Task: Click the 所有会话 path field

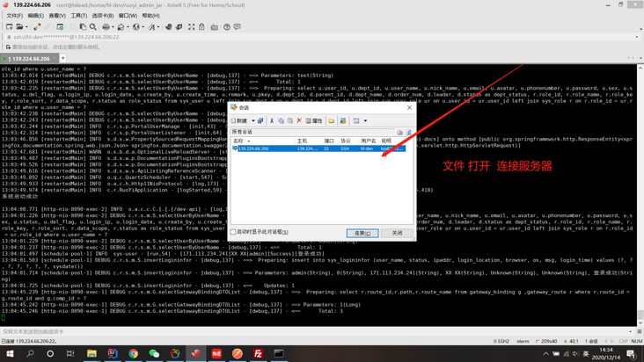Action: [x=312, y=132]
